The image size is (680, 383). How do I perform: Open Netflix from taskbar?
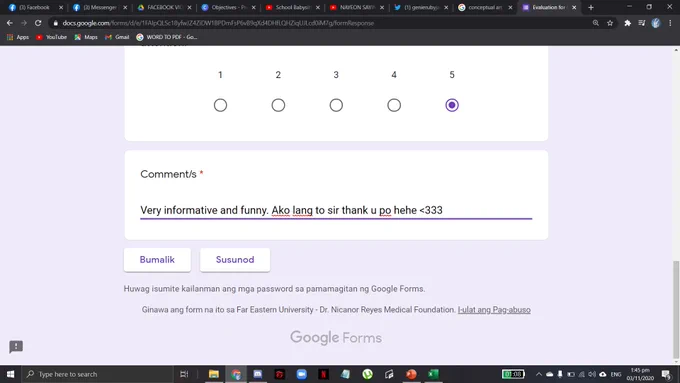(x=324, y=374)
